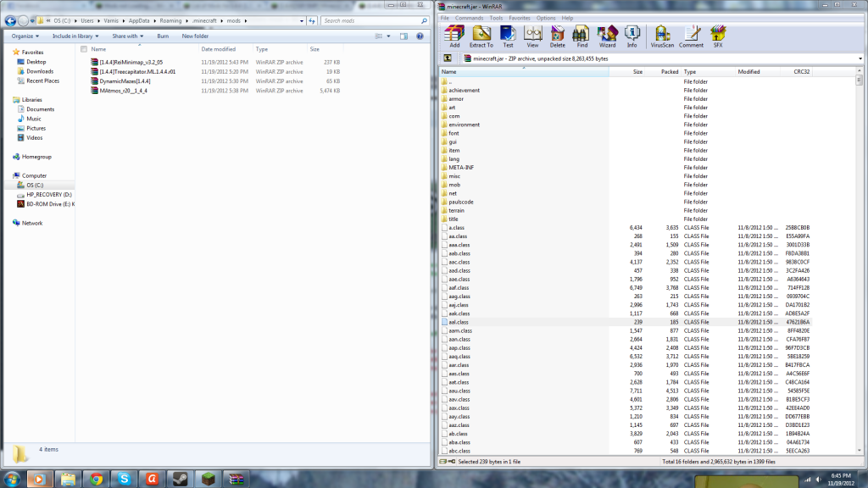The height and width of the screenshot is (488, 868).
Task: Click the VirusScan toolbar icon
Action: pyautogui.click(x=661, y=36)
